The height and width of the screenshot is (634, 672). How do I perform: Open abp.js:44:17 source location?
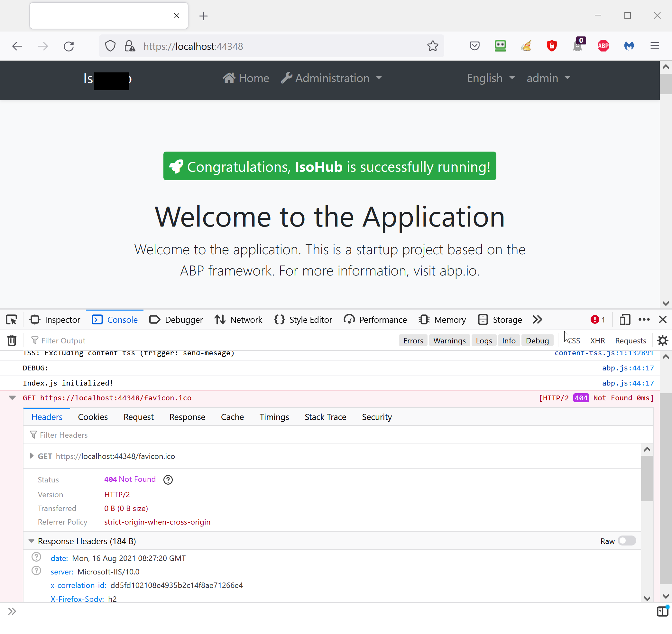tap(628, 368)
